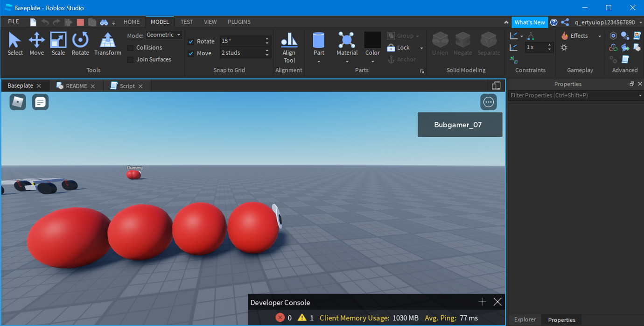Open the Explorer panel tab
This screenshot has height=326, width=644.
525,319
